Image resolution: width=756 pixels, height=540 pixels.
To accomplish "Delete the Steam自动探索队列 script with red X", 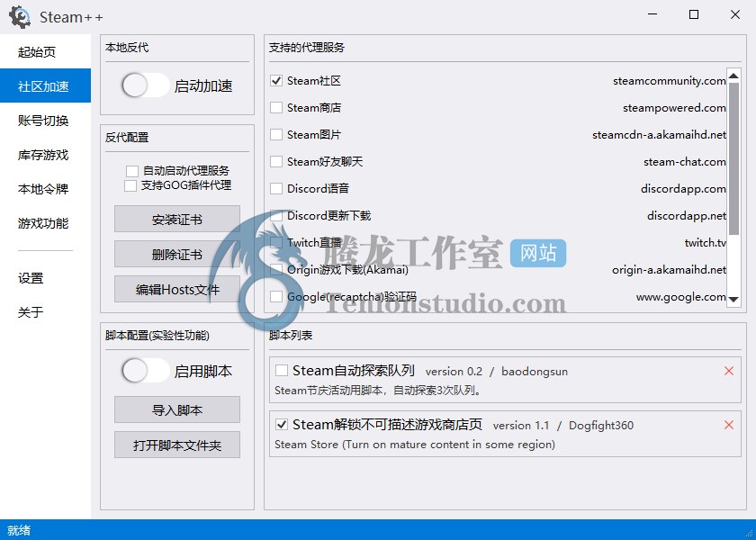I will (x=729, y=371).
